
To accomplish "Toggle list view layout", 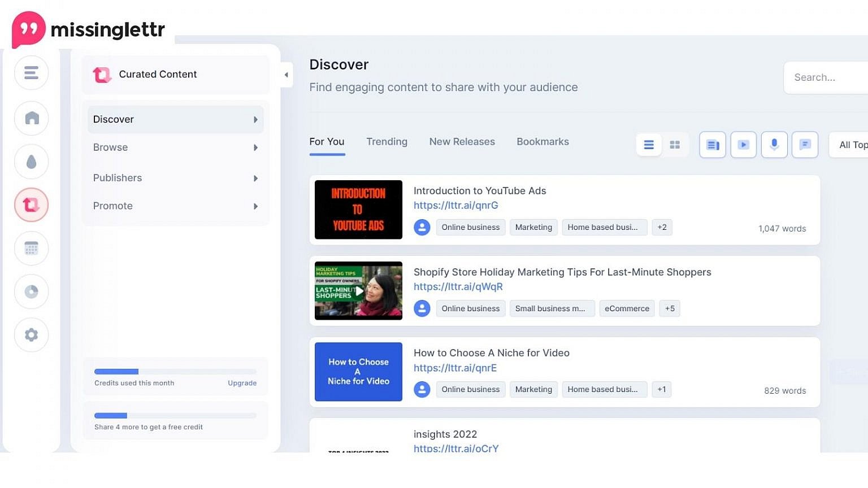I will [x=648, y=145].
